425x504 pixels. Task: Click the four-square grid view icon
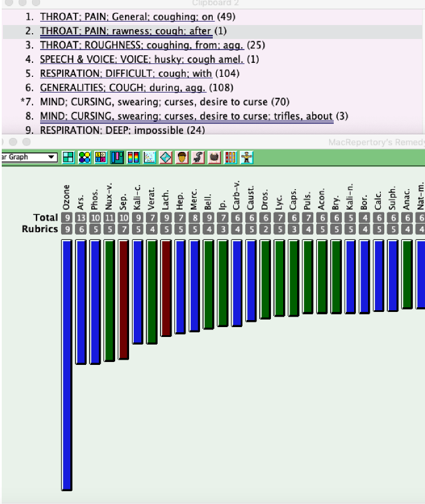point(69,157)
